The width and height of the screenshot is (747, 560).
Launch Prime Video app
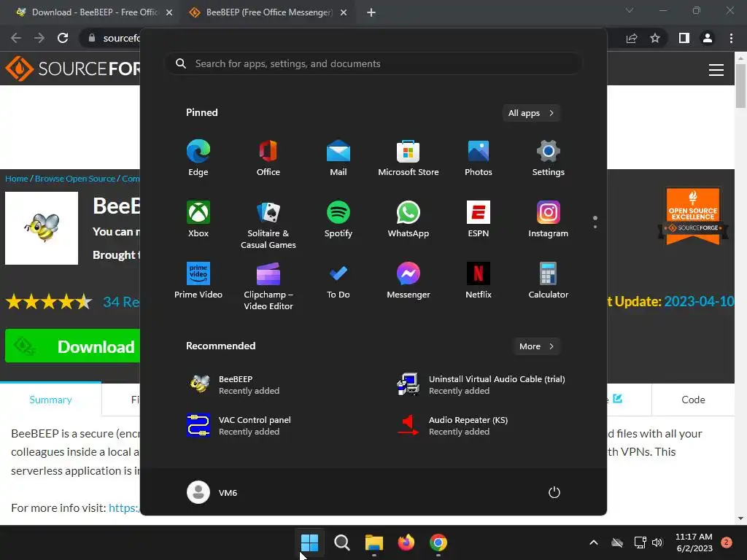(x=198, y=281)
